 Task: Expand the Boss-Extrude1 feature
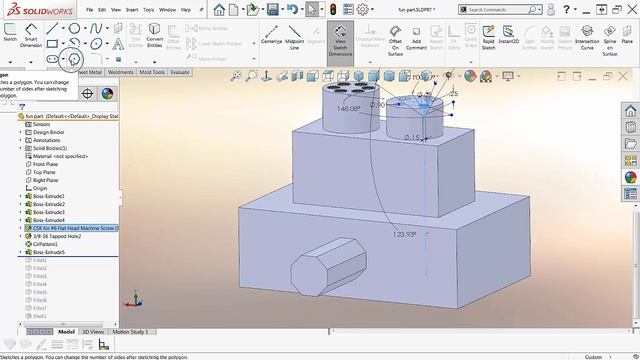tap(21, 196)
